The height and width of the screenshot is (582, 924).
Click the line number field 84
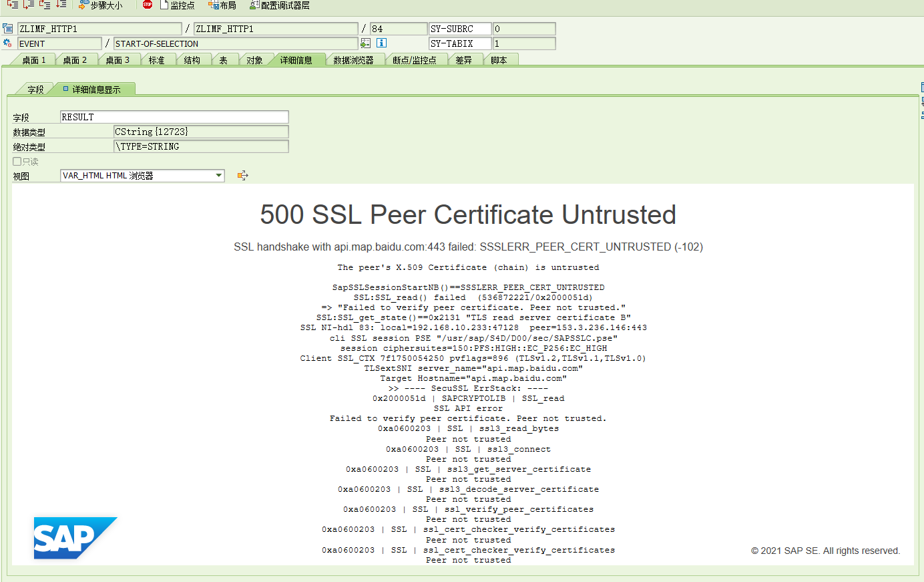coord(399,29)
